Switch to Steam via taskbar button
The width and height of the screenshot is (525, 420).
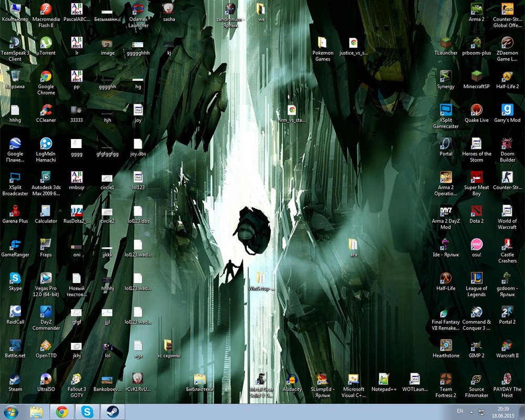tap(113, 412)
